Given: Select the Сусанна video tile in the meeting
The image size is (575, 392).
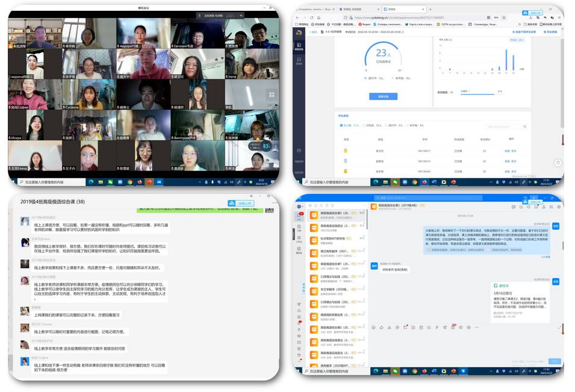Looking at the screenshot, I should 89,95.
